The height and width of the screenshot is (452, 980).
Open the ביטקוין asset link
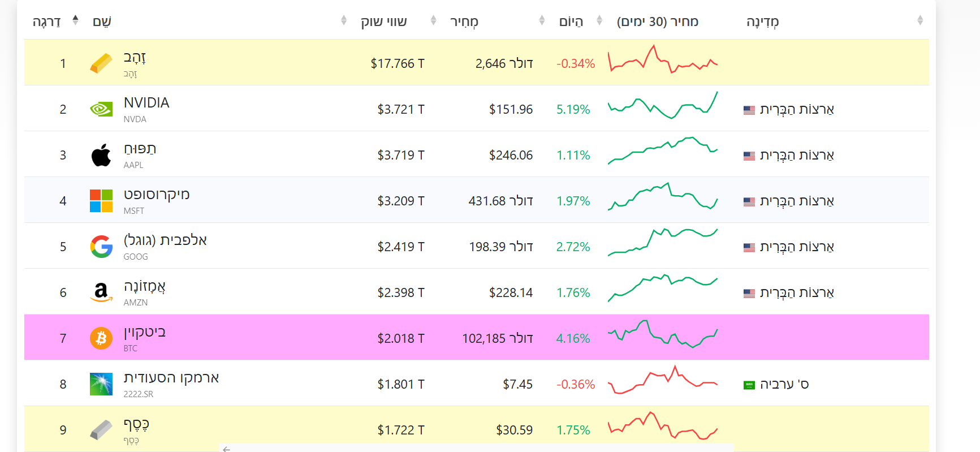[x=145, y=332]
